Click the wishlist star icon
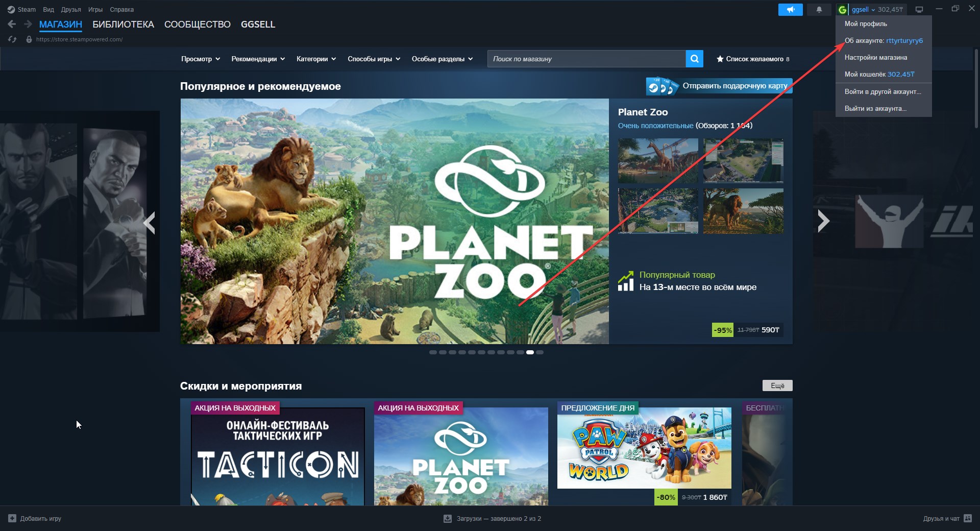 click(x=720, y=59)
